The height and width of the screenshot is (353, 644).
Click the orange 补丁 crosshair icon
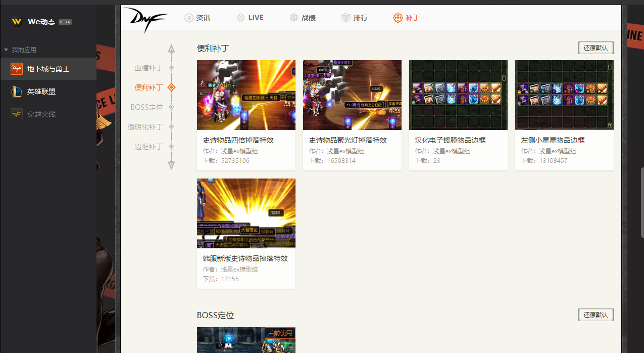pos(398,18)
